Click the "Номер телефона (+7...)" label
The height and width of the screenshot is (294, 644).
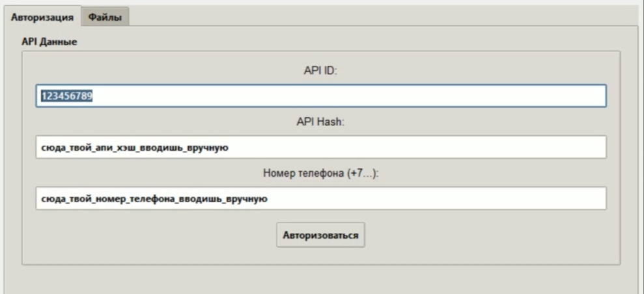pos(320,174)
